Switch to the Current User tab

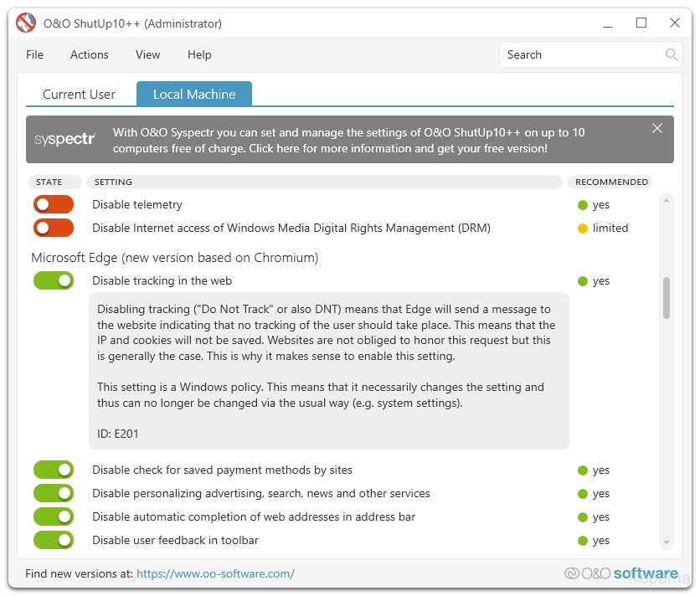tap(79, 95)
